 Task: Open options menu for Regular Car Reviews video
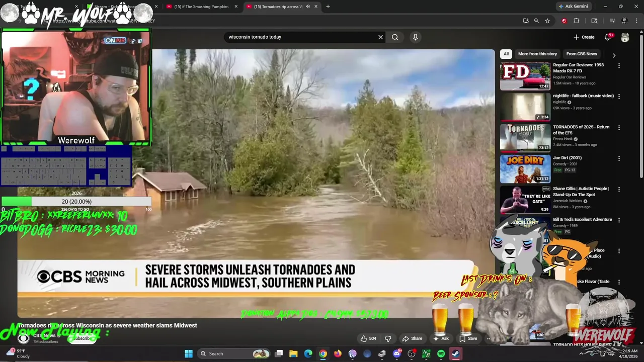(619, 65)
